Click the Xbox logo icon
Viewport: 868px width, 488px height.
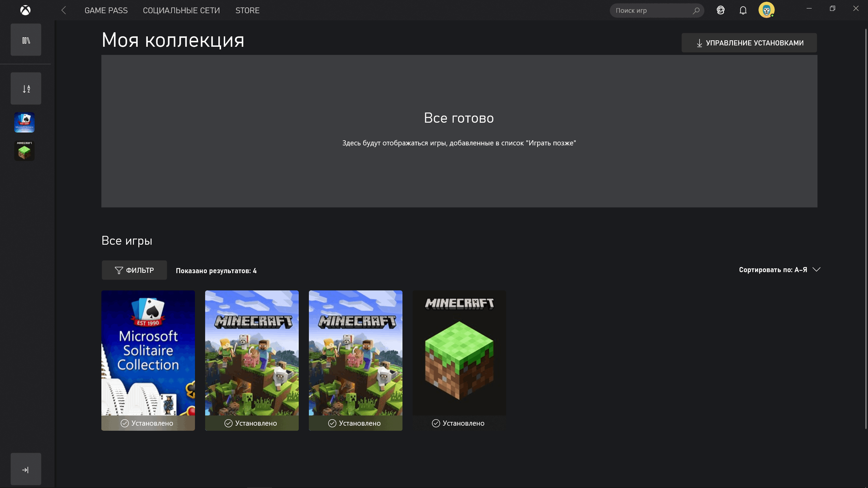[25, 10]
